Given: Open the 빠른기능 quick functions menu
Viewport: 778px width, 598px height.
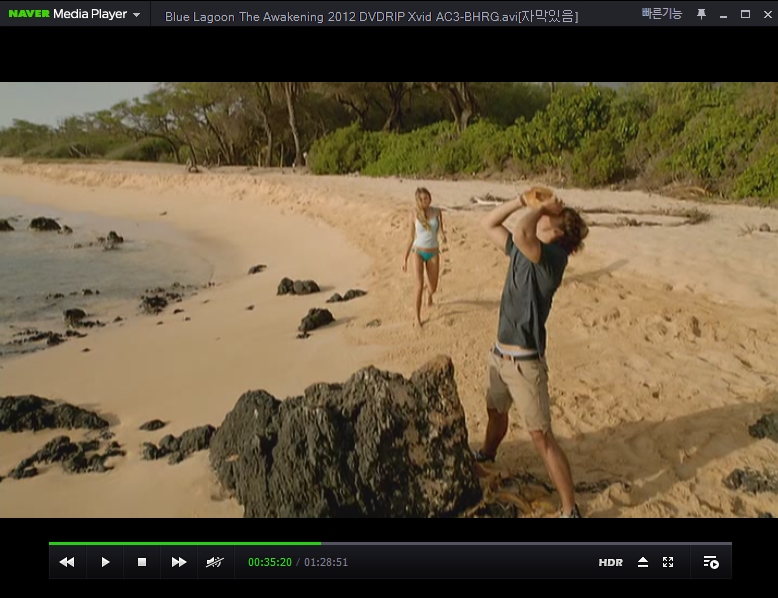Looking at the screenshot, I should pyautogui.click(x=662, y=14).
